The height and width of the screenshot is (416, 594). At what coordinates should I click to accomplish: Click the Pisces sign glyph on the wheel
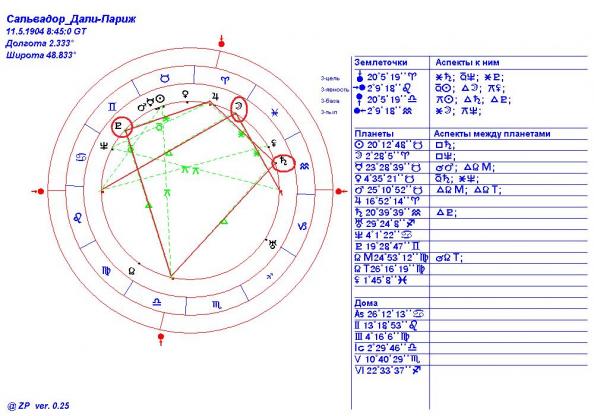(275, 113)
